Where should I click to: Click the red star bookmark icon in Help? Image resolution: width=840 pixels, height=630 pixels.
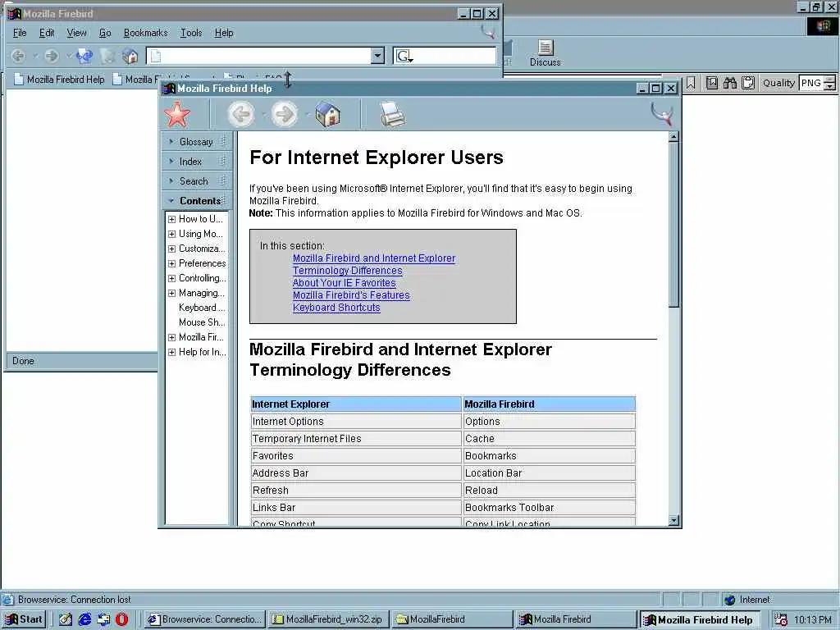(177, 115)
